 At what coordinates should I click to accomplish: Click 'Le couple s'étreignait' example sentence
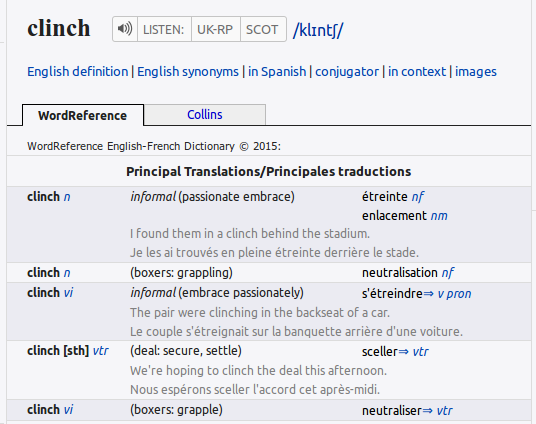[x=296, y=332]
